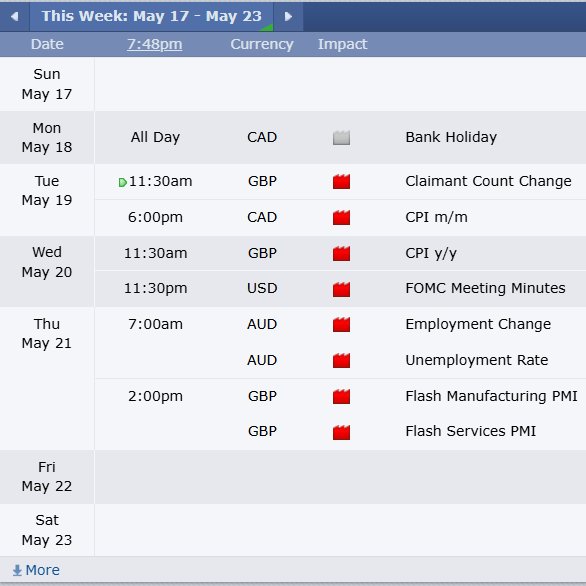Click red impact icon for CPI y/y
Image resolution: width=586 pixels, height=586 pixels.
[341, 253]
